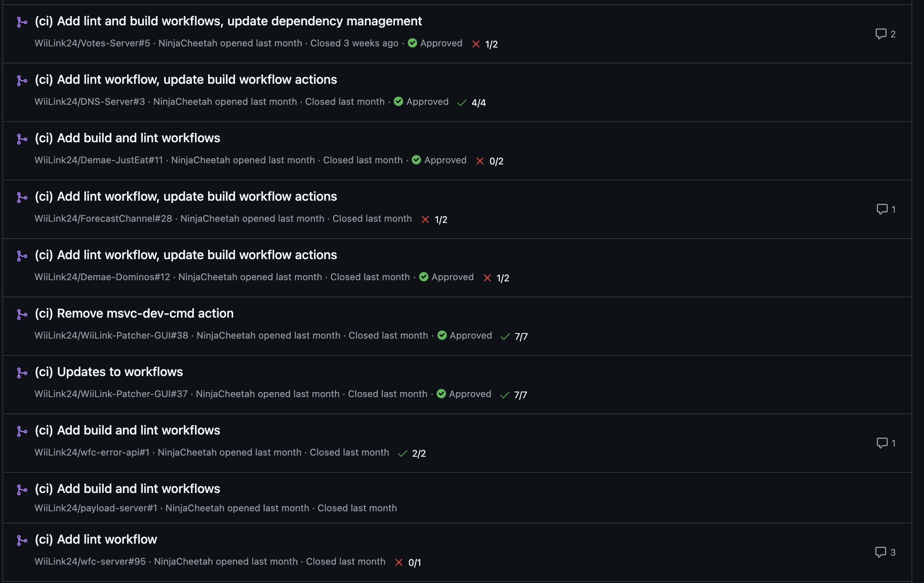Viewport: 924px width, 583px height.
Task: Click 1/2 checks summary on ForecastChannel#28
Action: tap(441, 219)
